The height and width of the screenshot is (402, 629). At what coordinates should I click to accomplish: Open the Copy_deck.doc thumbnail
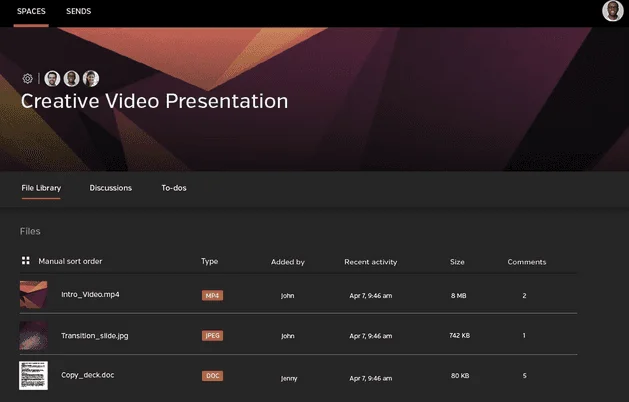[x=33, y=376]
